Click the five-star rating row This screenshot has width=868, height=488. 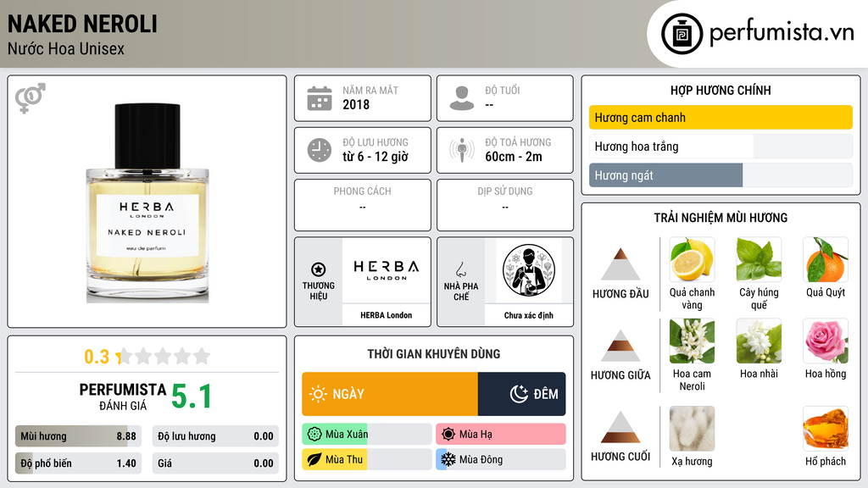pos(164,357)
